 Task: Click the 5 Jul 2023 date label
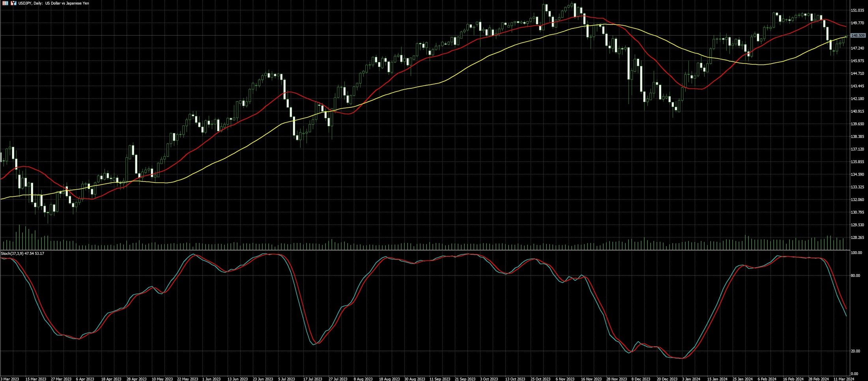tap(286, 379)
